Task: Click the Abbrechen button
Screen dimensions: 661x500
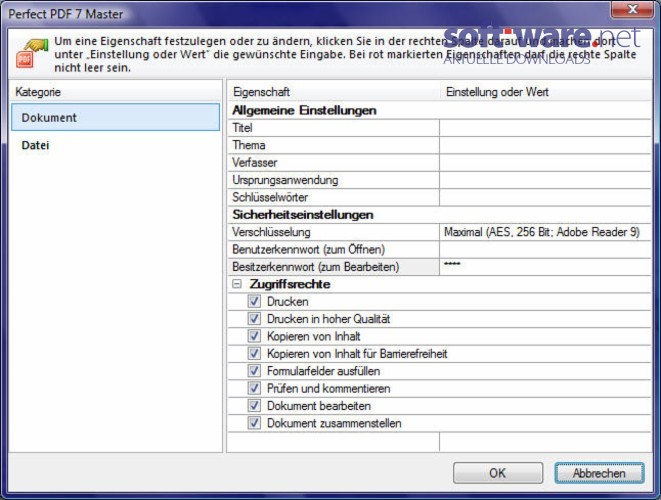Action: pos(599,473)
